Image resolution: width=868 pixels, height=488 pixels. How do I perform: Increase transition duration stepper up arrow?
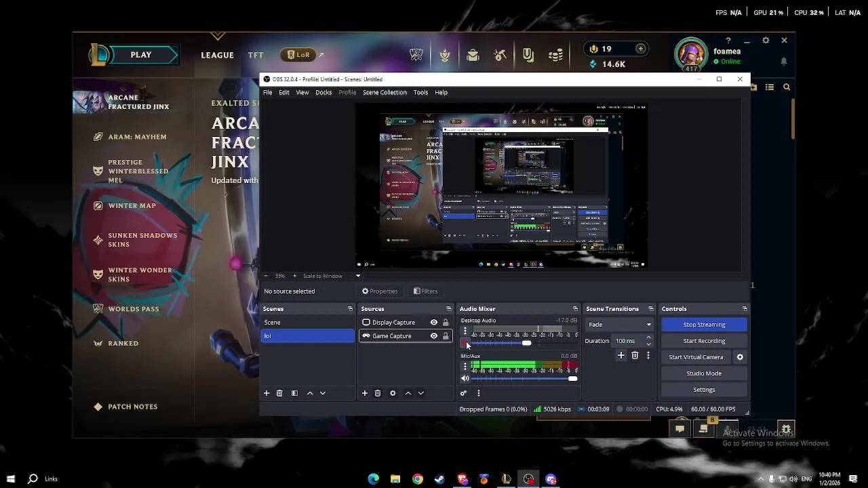tap(649, 338)
